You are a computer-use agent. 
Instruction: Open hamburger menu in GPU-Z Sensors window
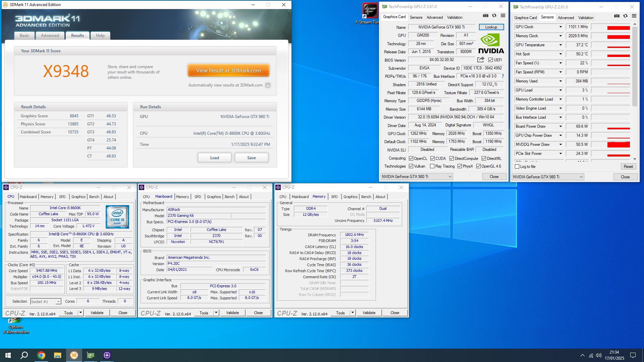pos(634,16)
